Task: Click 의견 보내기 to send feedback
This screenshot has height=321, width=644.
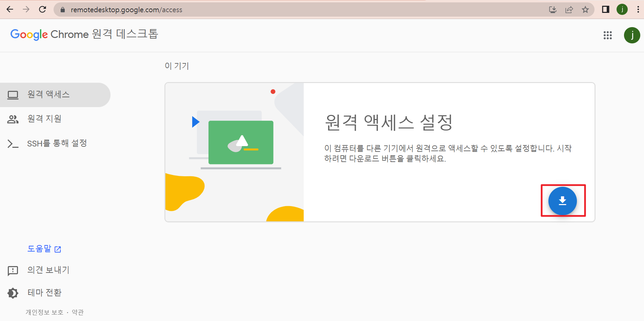Action: (48, 270)
